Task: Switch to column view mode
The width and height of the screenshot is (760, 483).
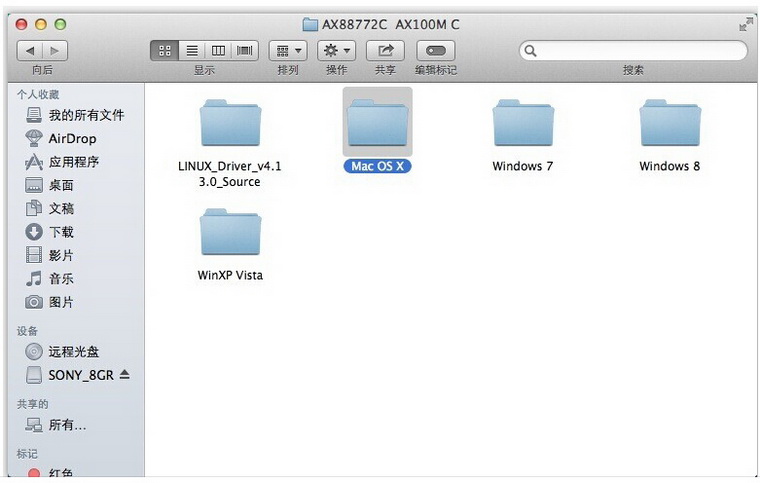Action: [218, 50]
